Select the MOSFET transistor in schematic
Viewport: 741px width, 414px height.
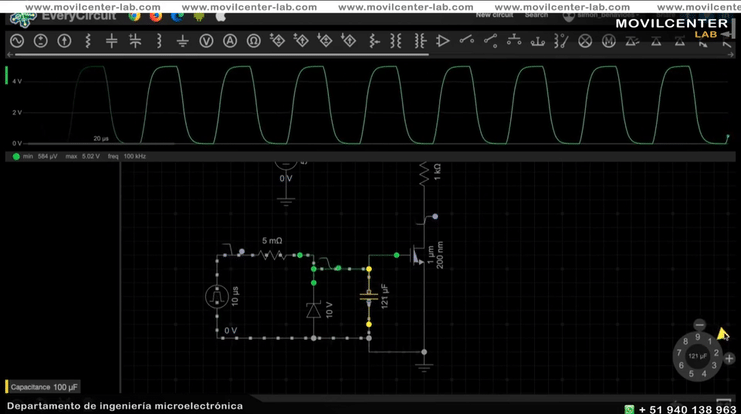(417, 256)
